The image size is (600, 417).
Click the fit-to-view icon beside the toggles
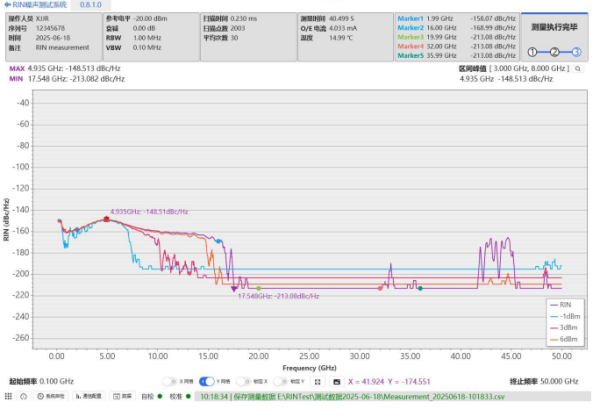point(318,381)
